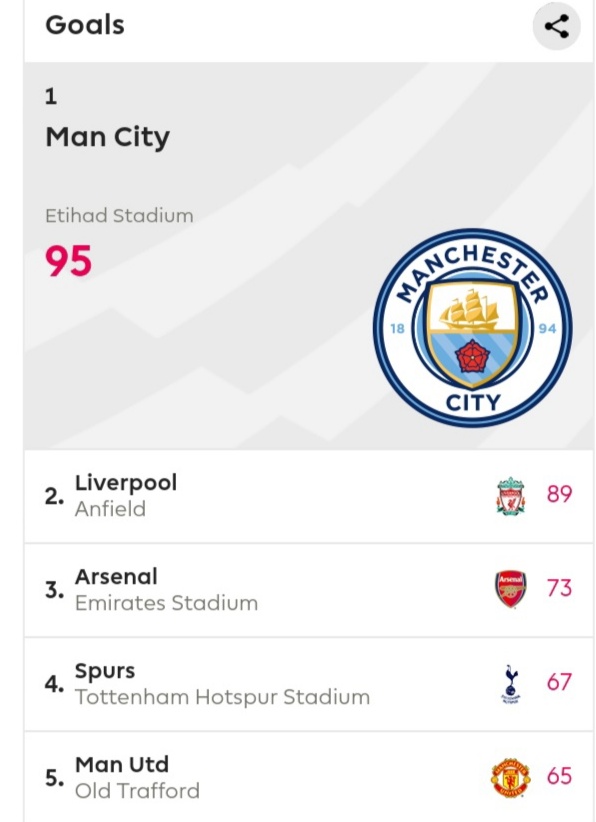Viewport: 596px width, 822px height.
Task: Select the Liverpool club badge
Action: [511, 495]
